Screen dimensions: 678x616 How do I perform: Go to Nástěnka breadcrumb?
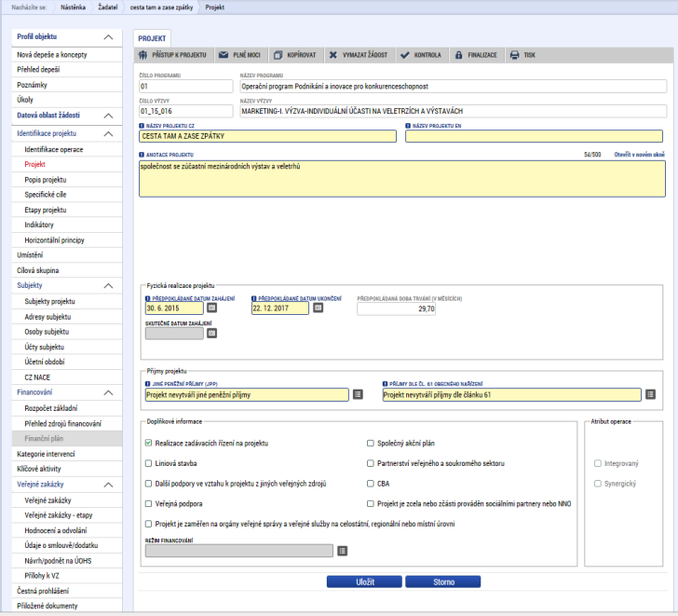[73, 7]
